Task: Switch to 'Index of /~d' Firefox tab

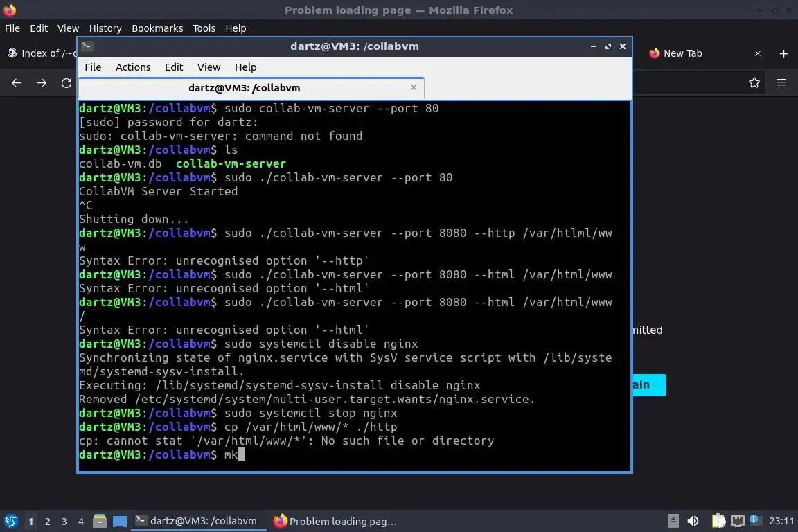Action: pyautogui.click(x=40, y=53)
